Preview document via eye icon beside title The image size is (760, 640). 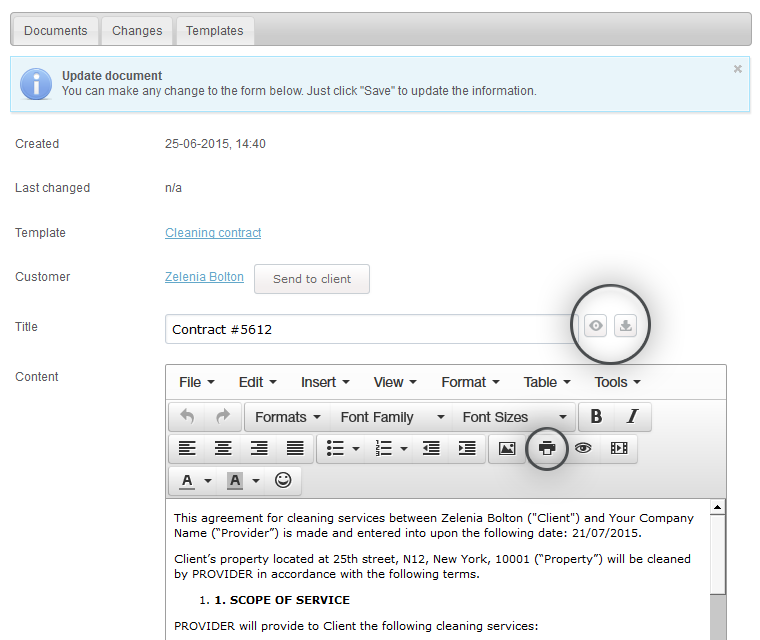point(596,325)
